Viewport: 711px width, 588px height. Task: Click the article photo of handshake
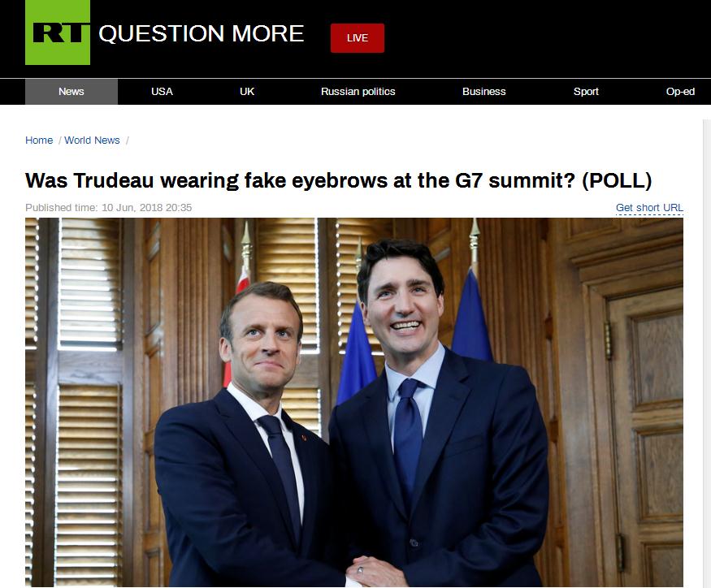coord(354,402)
